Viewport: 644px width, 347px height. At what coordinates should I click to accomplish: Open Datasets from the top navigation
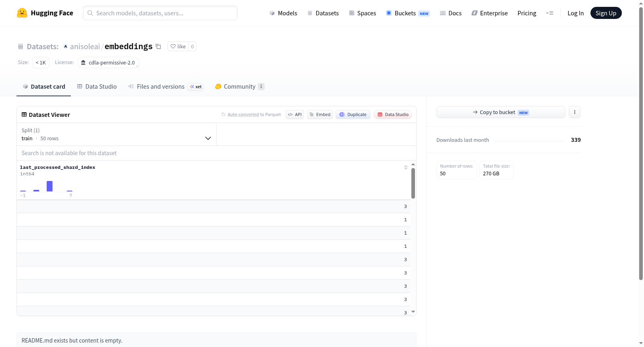323,13
